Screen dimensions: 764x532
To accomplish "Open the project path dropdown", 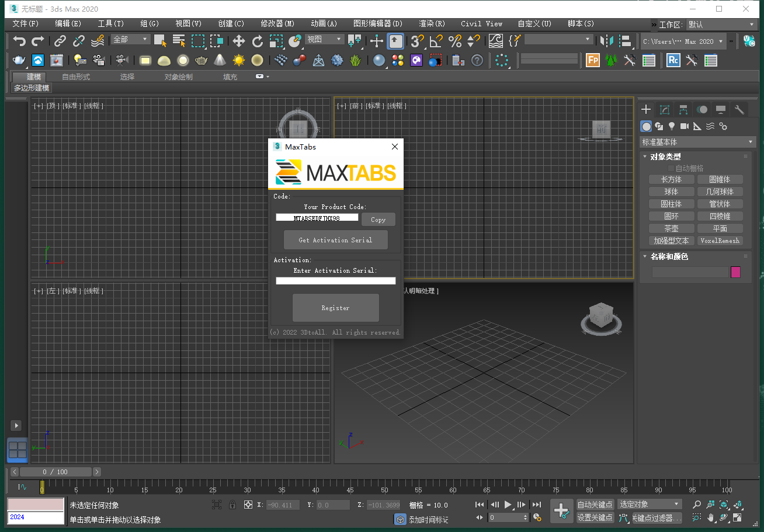I will pos(683,41).
